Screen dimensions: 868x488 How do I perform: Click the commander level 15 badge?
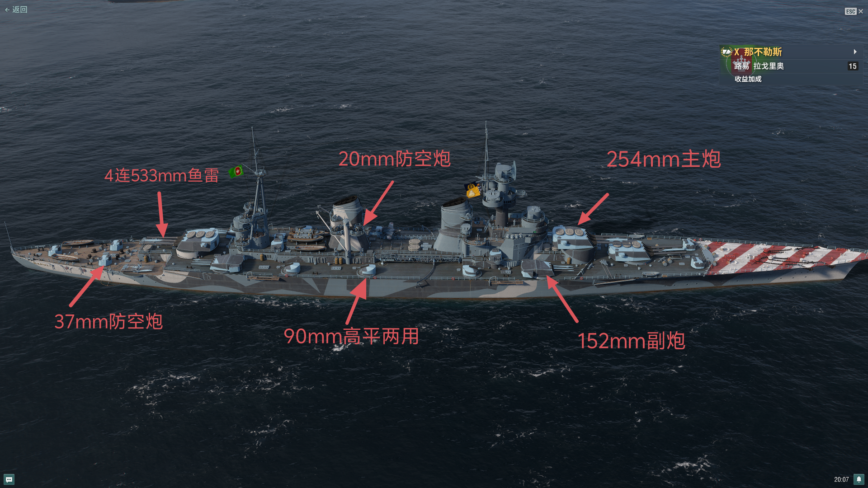point(853,66)
